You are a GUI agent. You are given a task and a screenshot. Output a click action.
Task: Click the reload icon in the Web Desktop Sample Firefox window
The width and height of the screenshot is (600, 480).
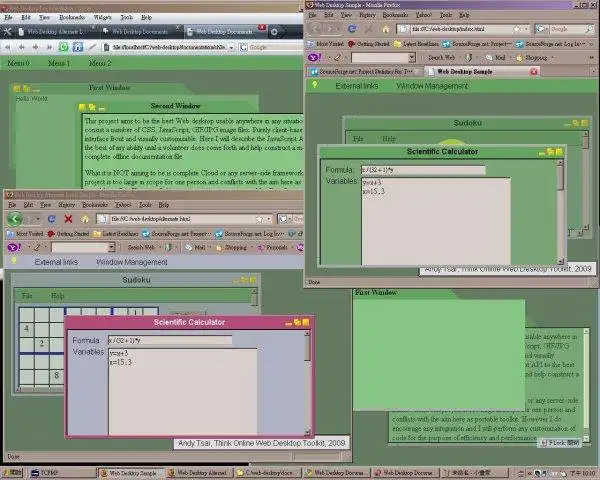pyautogui.click(x=352, y=29)
